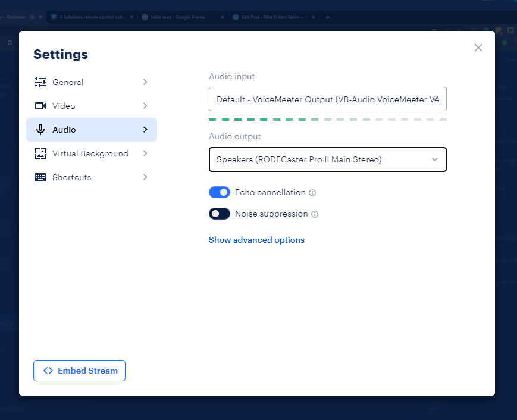This screenshot has width=517, height=420.
Task: Click the Embed Stream button
Action: [x=79, y=371]
